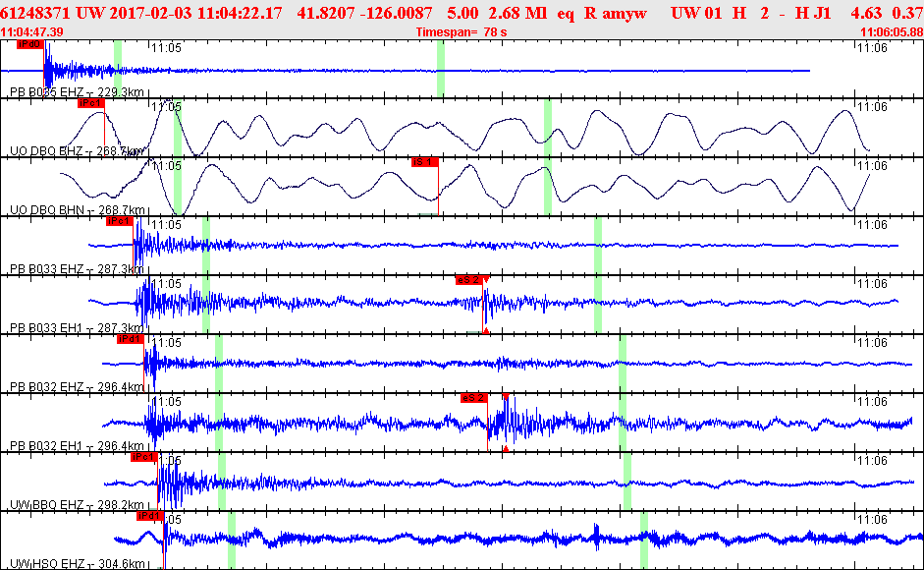Click the UW HSO EHZ 304.6km station label
The height and width of the screenshot is (570, 924).
(x=77, y=564)
